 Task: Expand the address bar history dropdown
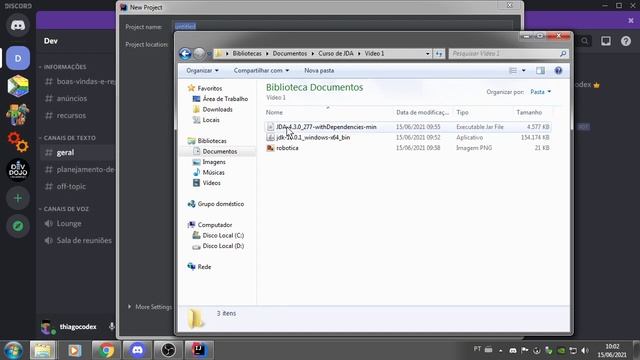click(427, 53)
